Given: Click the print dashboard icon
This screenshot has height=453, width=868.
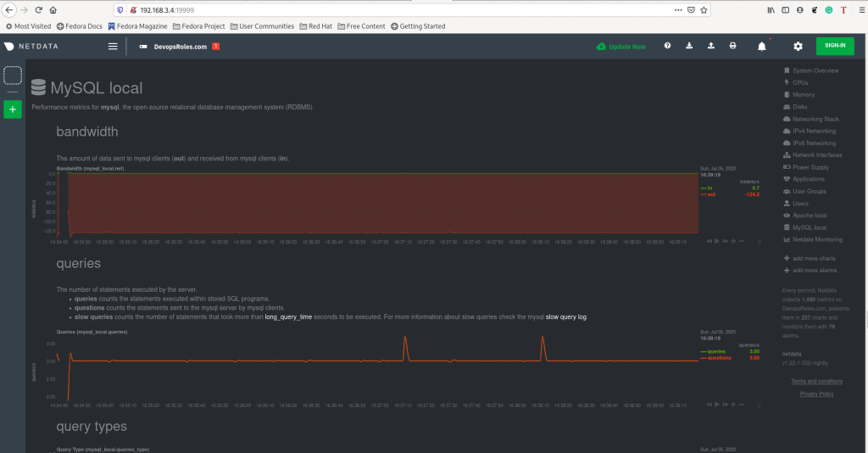Looking at the screenshot, I should point(733,47).
